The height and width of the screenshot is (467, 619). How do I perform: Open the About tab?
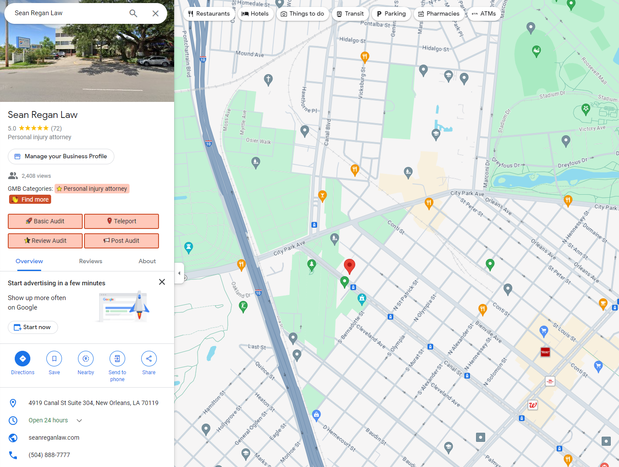(147, 261)
